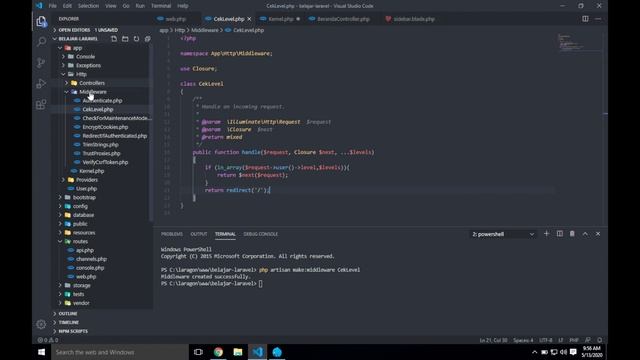
Task: Change file encoding UTF-8 in status bar
Action: tap(546, 340)
